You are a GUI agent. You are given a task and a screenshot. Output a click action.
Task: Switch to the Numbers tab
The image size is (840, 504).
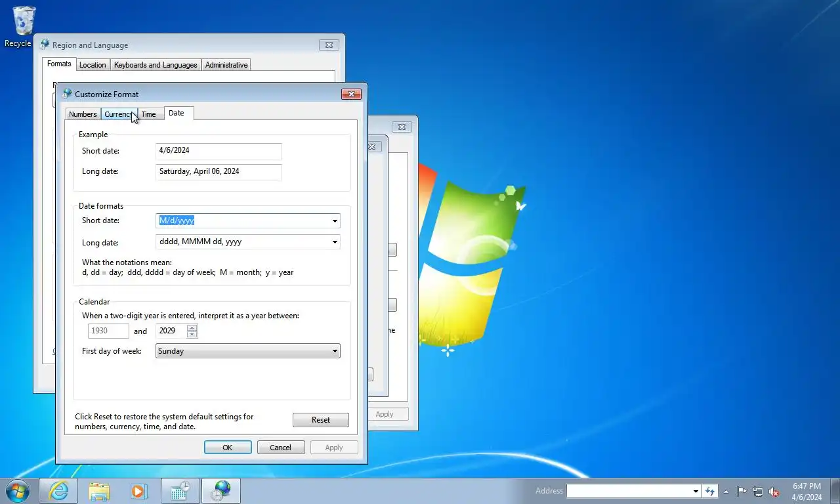point(83,114)
